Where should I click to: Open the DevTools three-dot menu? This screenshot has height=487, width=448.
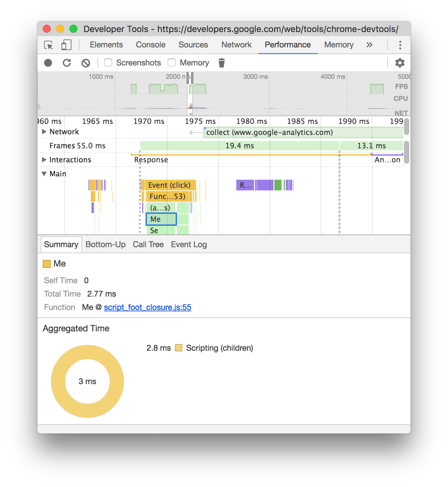[400, 45]
